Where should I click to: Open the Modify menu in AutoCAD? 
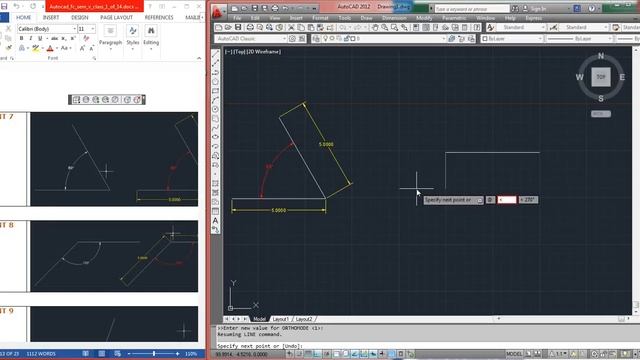[x=424, y=18]
